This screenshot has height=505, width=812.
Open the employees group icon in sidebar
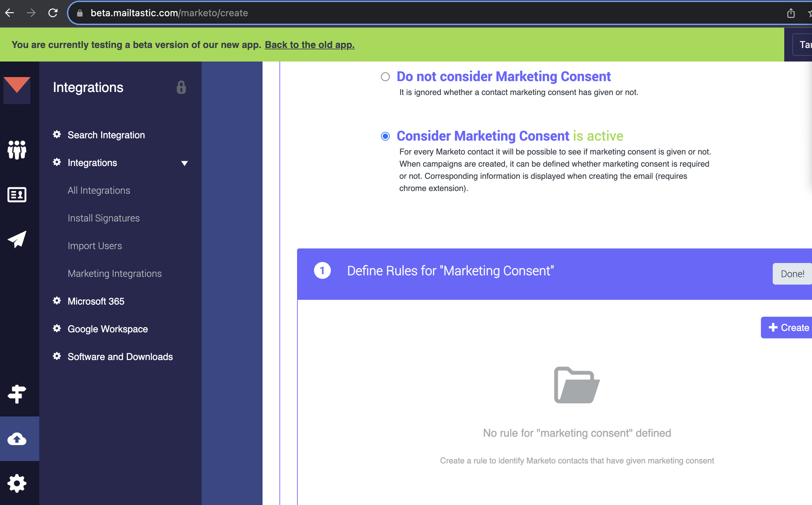pyautogui.click(x=17, y=150)
